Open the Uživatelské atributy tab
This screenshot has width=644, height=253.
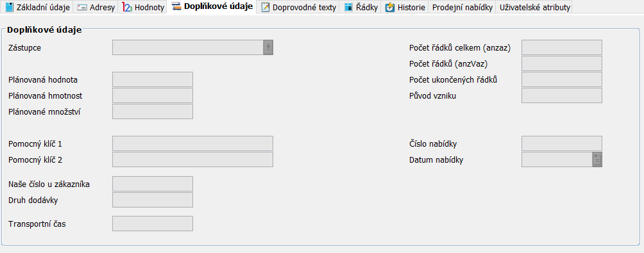(535, 8)
